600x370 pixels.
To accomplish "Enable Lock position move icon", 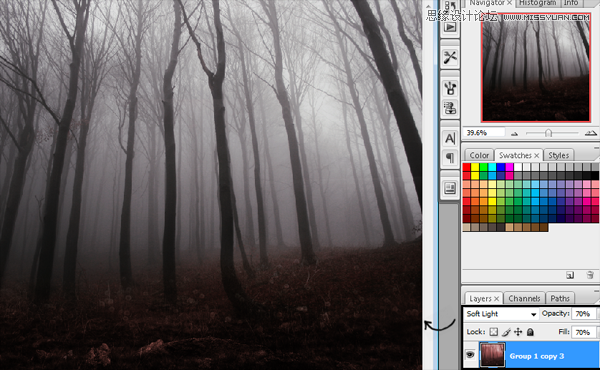I will click(x=518, y=332).
